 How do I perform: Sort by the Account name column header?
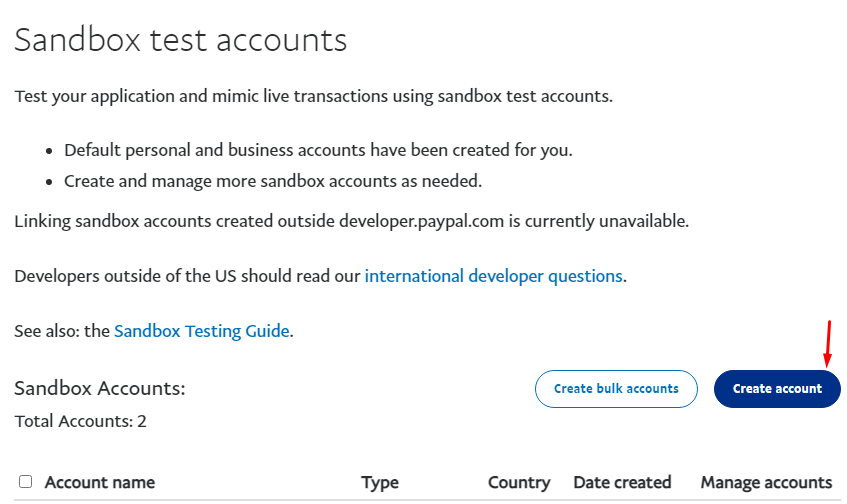coord(100,482)
